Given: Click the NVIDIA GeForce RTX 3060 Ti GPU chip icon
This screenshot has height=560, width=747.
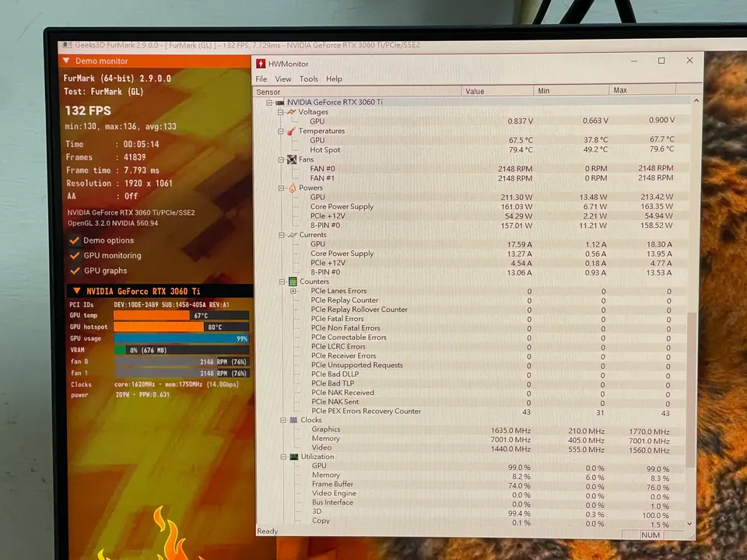Looking at the screenshot, I should pos(280,103).
